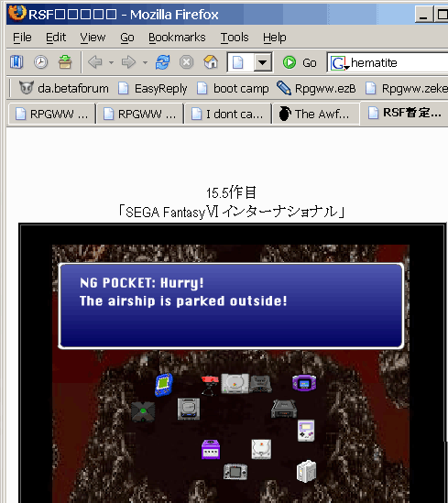Click the purple Game Boy Advance sprite
This screenshot has width=448, height=503.
pyautogui.click(x=304, y=383)
